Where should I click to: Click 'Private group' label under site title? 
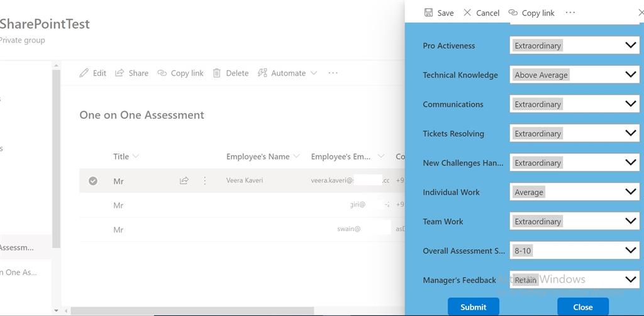[x=22, y=40]
